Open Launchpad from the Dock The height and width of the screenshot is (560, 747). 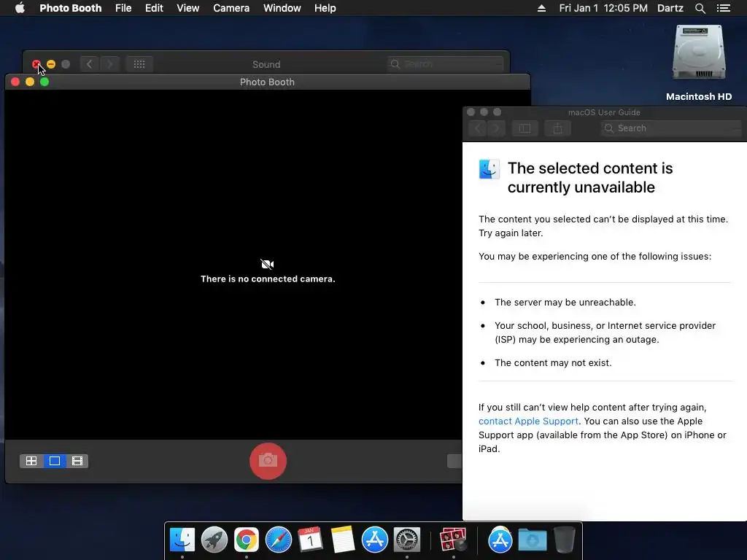pyautogui.click(x=214, y=540)
